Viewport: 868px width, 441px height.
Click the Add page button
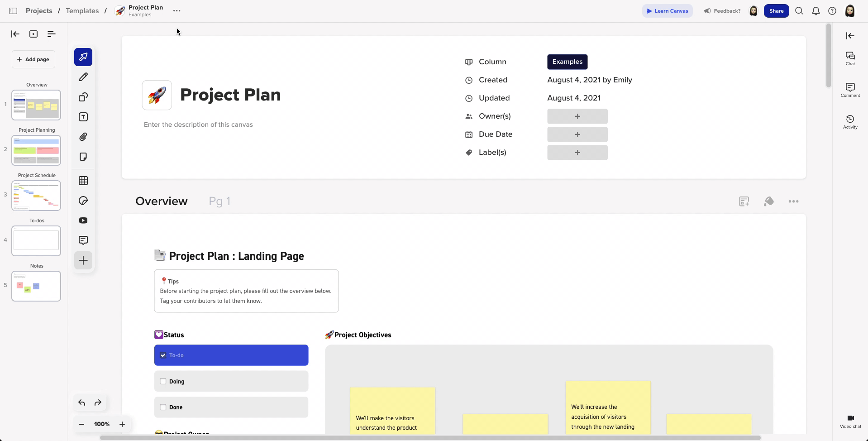point(33,59)
